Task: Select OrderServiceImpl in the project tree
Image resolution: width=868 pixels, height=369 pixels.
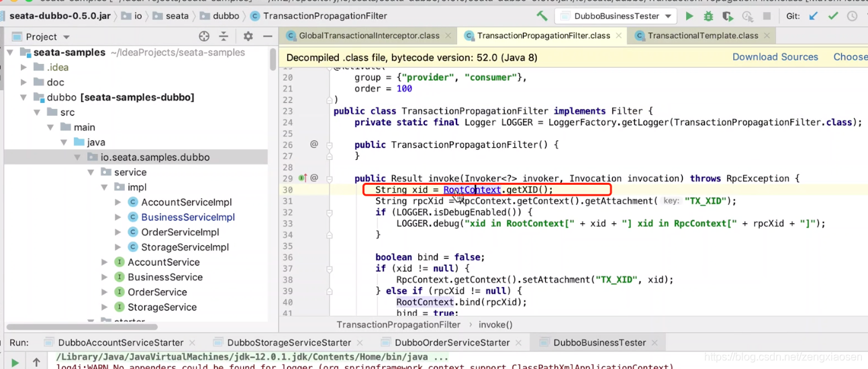Action: 180,232
